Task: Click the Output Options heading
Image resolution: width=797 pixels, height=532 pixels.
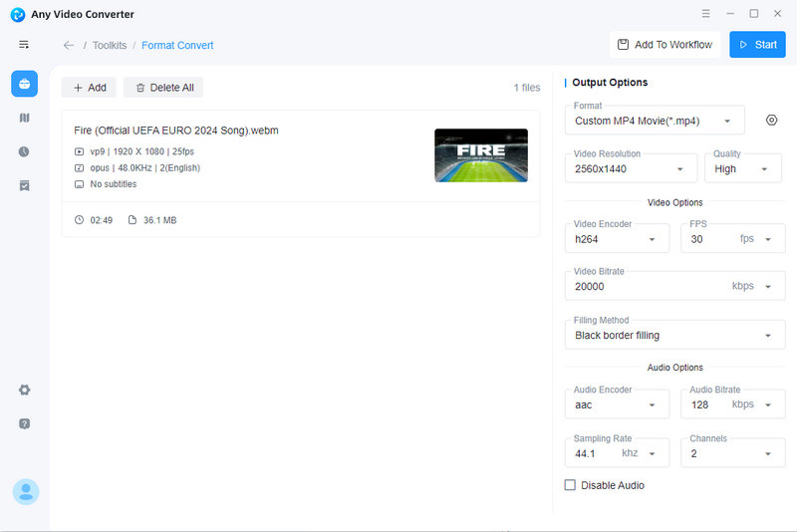Action: pos(610,83)
